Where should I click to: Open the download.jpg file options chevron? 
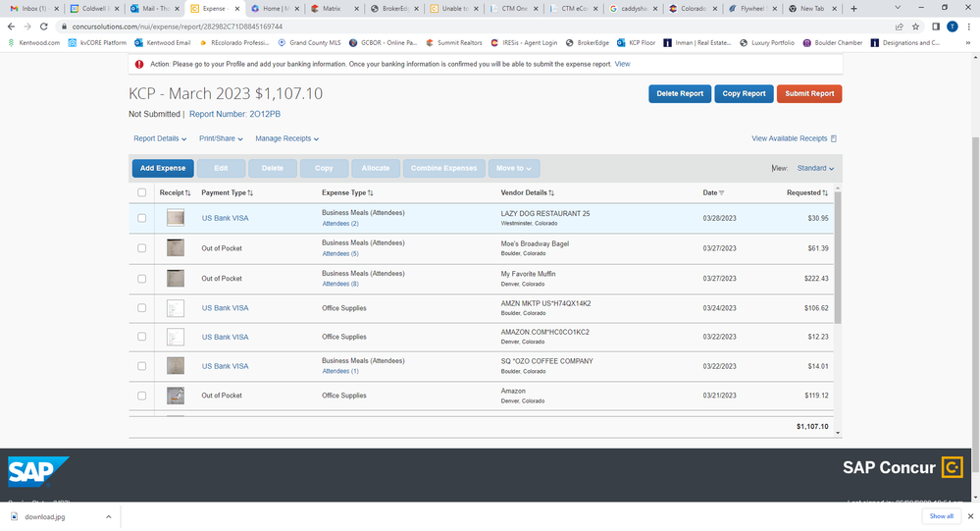[108, 516]
